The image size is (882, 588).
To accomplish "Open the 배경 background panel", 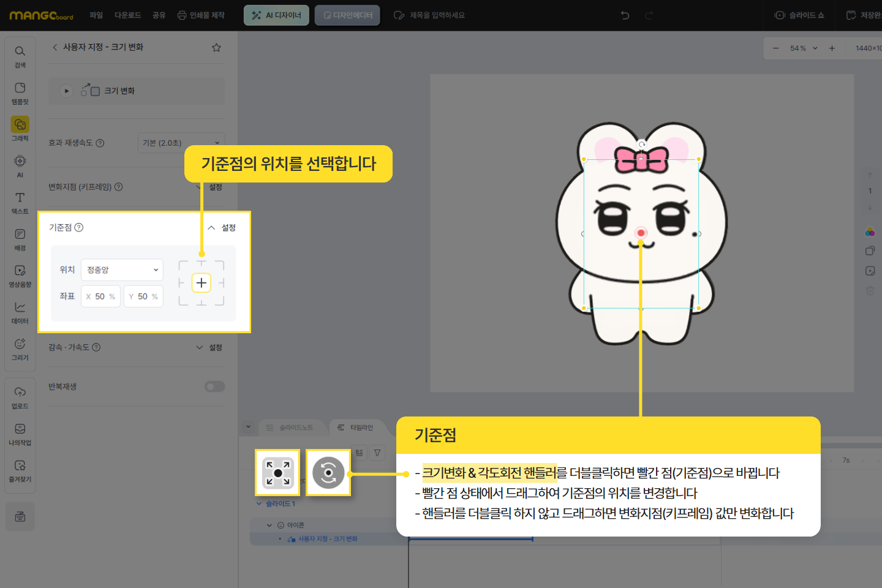I will [x=20, y=239].
